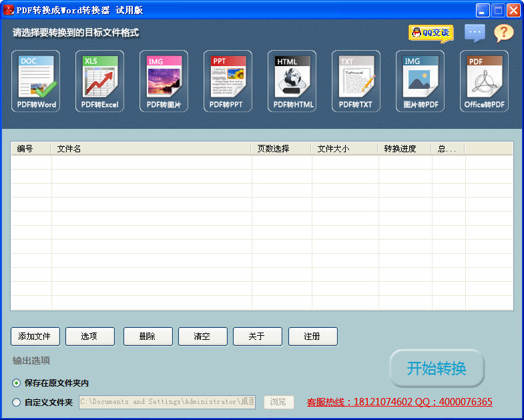Select the 图片转PDF conversion icon

[x=421, y=81]
